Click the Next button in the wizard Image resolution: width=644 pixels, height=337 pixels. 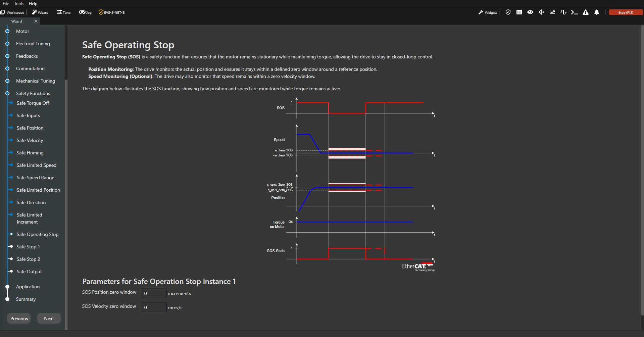[49, 319]
